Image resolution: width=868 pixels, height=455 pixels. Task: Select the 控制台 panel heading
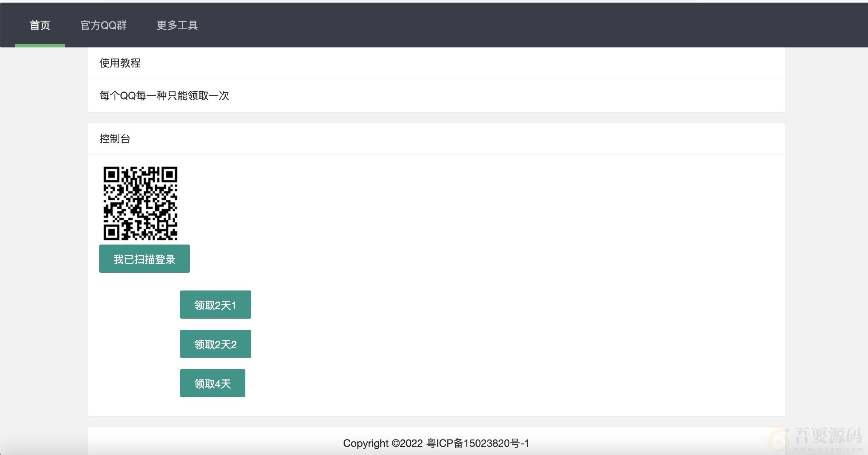[115, 139]
